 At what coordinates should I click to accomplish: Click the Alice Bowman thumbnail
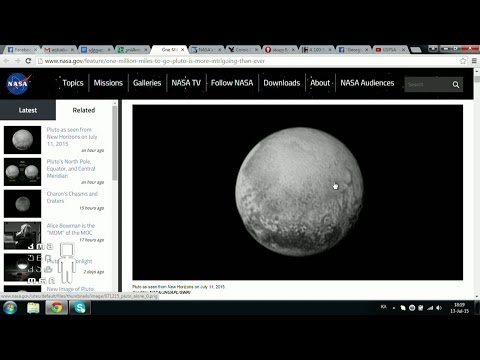(x=22, y=236)
